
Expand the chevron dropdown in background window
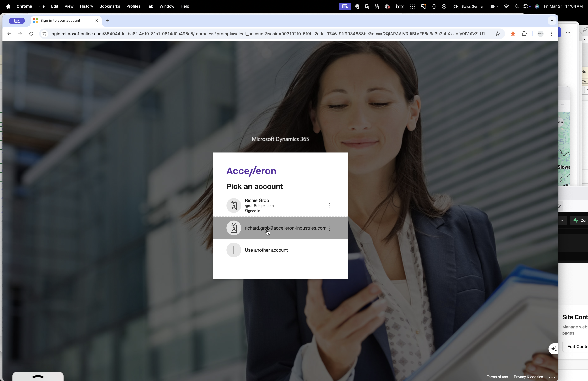pos(562,220)
